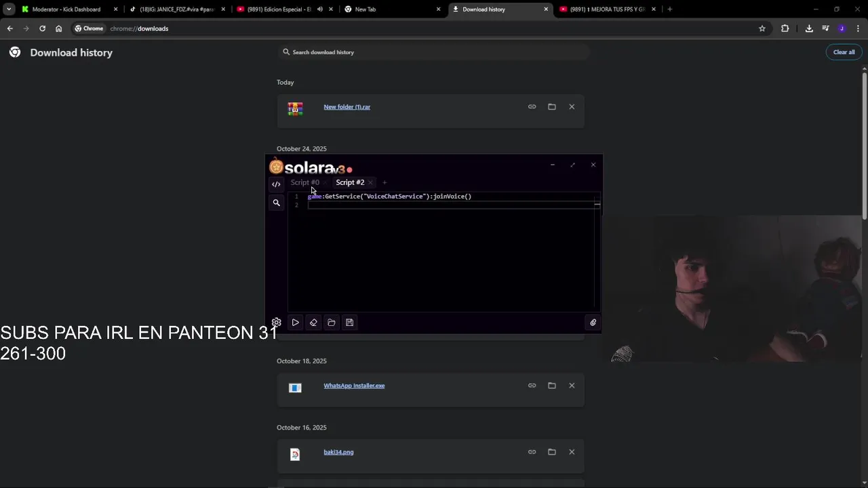Open the Chrome profile avatar
Screen dimensions: 868x488
pyautogui.click(x=842, y=28)
